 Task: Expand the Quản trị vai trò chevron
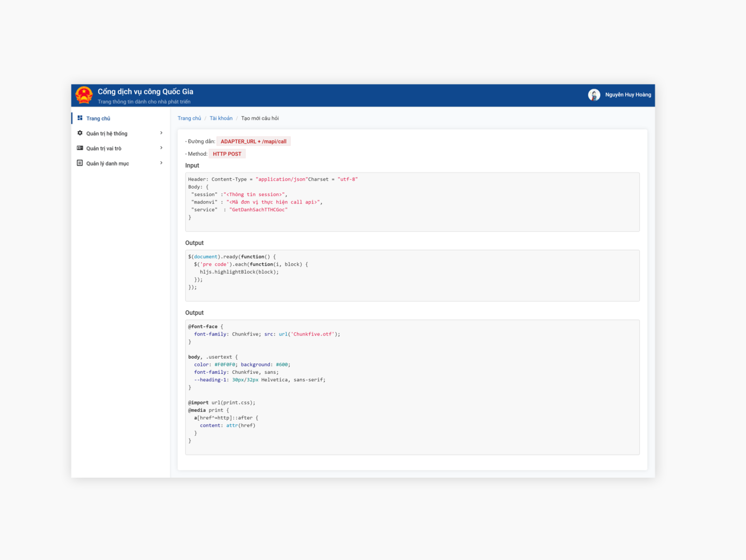tap(161, 148)
